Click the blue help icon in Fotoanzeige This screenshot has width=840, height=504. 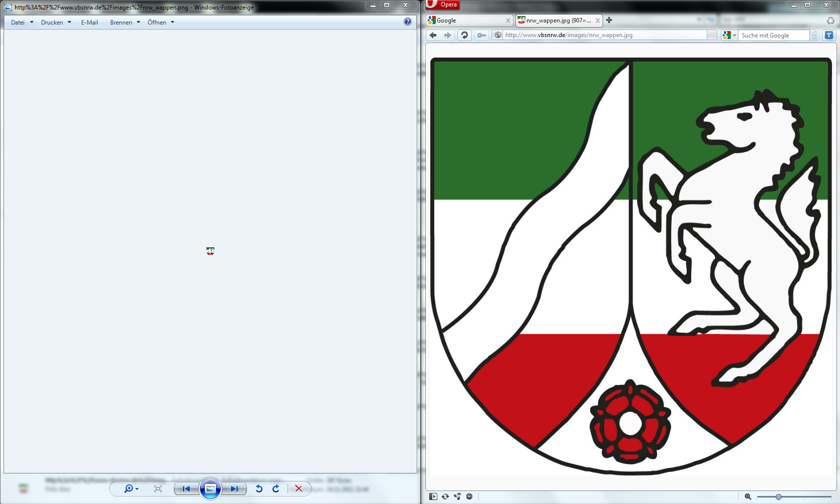(408, 22)
